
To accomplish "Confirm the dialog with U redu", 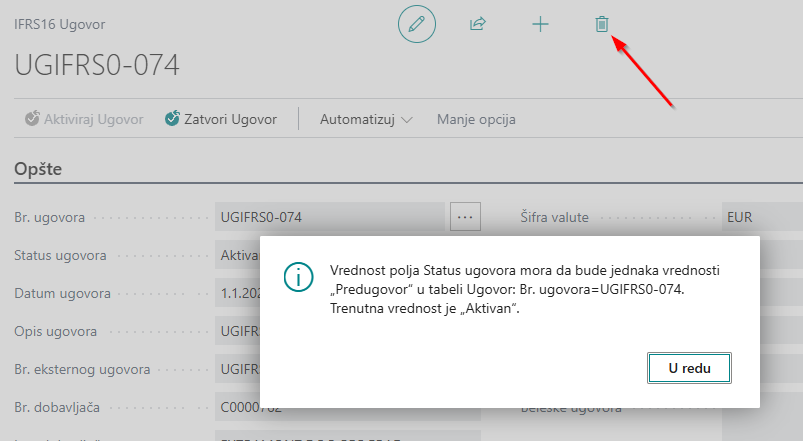I will 689,368.
